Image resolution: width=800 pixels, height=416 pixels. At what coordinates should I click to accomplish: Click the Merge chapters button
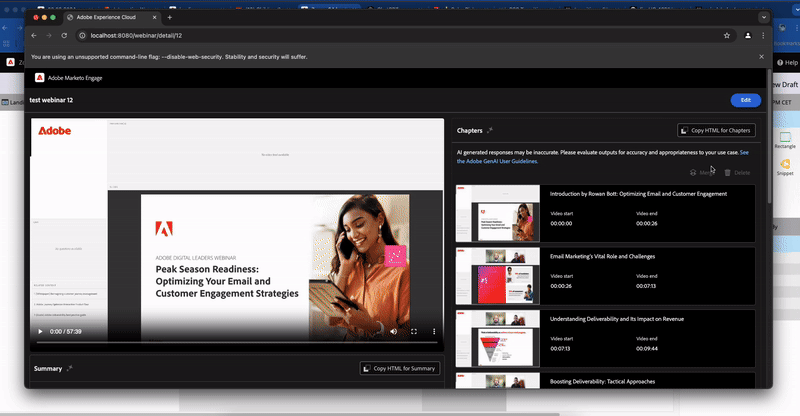pyautogui.click(x=702, y=173)
